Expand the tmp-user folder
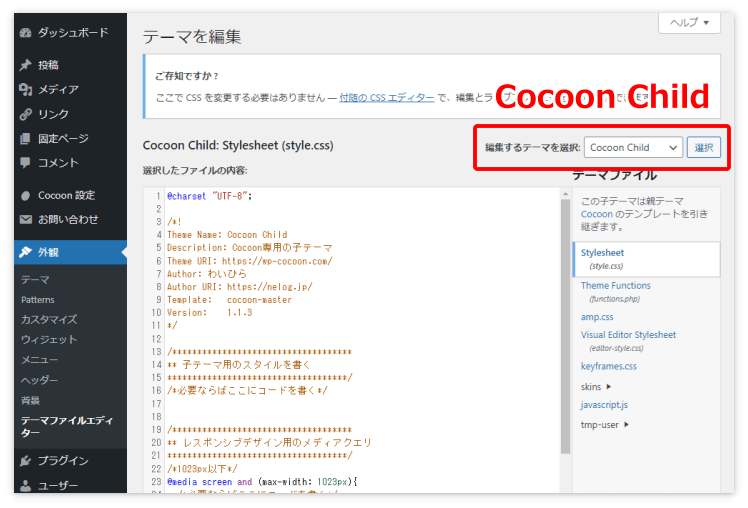 pos(605,425)
